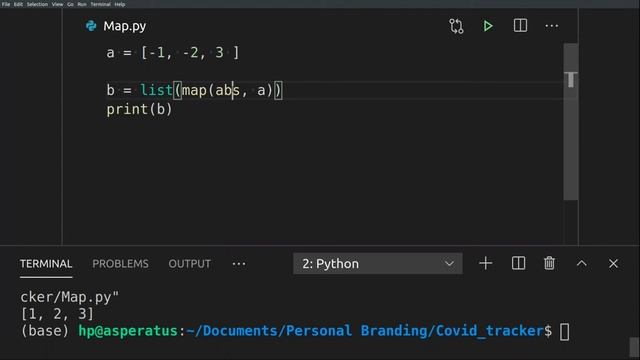Click the Python file icon beside Map.py
This screenshot has width=640, height=360.
coord(91,26)
